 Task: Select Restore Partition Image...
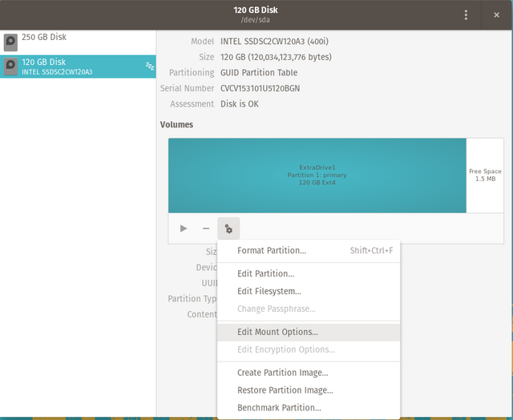click(x=285, y=390)
